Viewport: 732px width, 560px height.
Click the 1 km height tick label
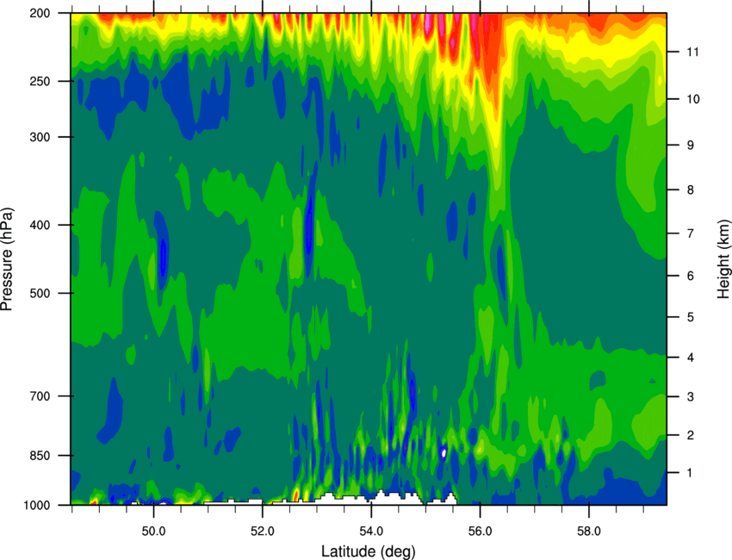(x=690, y=473)
